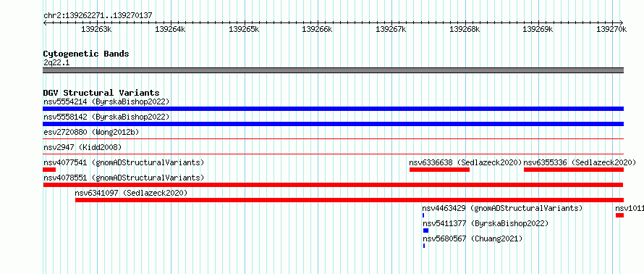Open the esv2720880 (Wong2012b) variant
Image resolution: width=644 pixels, height=274 pixels.
[91, 132]
